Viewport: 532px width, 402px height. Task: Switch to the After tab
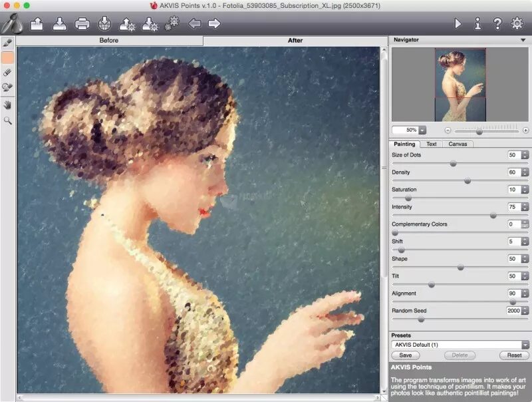[x=295, y=41]
